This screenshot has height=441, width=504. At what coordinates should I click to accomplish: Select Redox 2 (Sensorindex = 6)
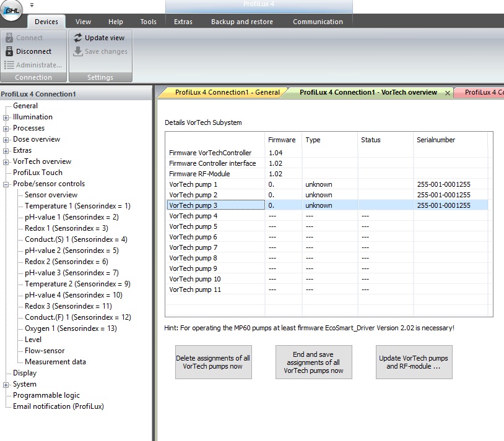66,262
